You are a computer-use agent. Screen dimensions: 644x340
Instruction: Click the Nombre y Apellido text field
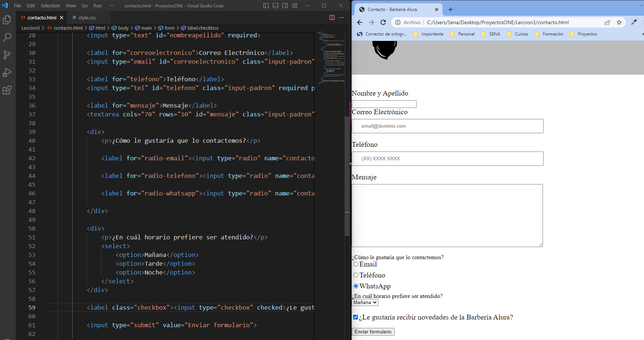point(384,104)
